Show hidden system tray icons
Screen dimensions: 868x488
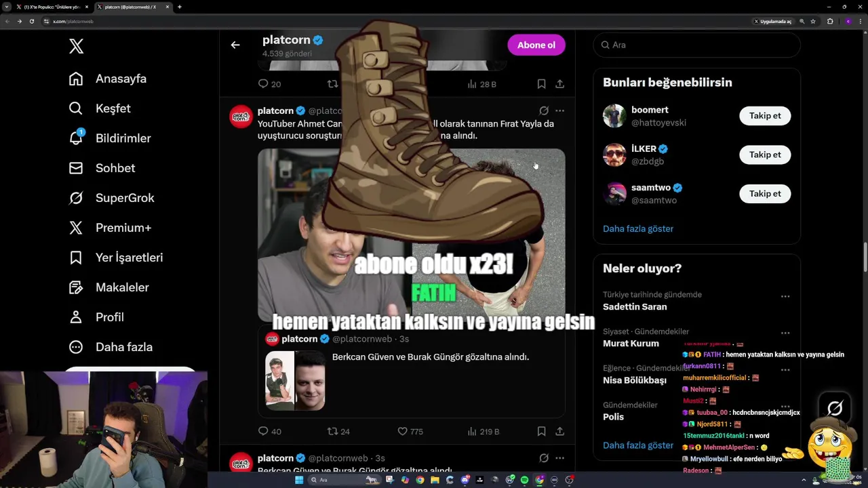[804, 480]
